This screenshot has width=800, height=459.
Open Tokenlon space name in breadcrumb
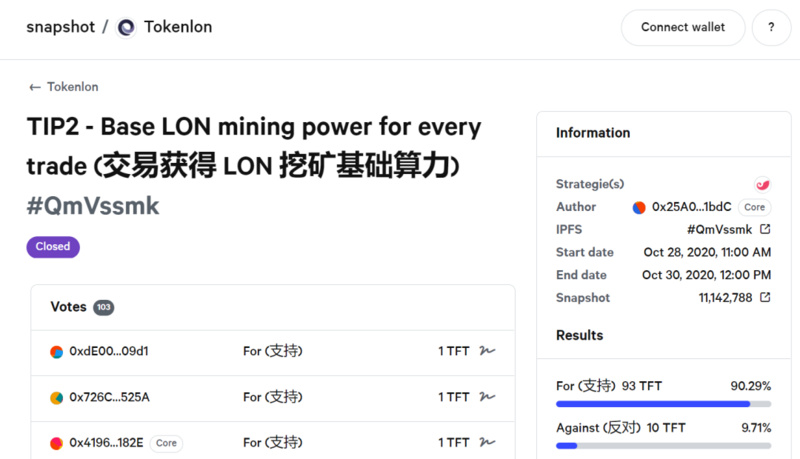point(178,27)
